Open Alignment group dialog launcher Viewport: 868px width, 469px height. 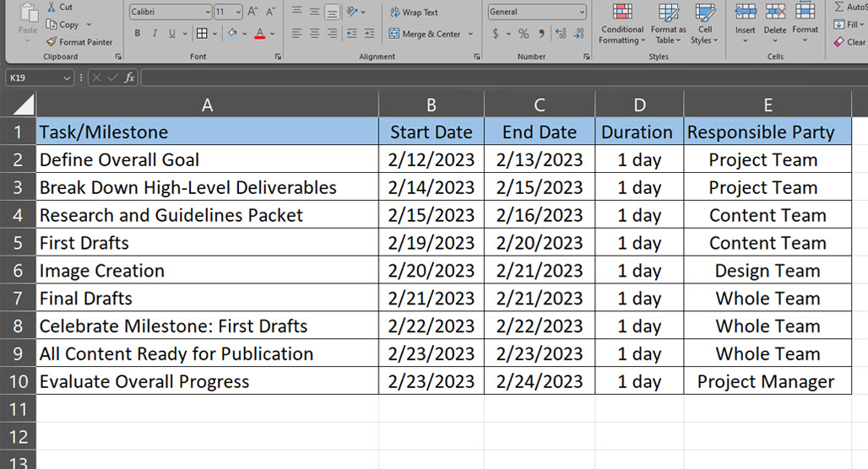[477, 57]
